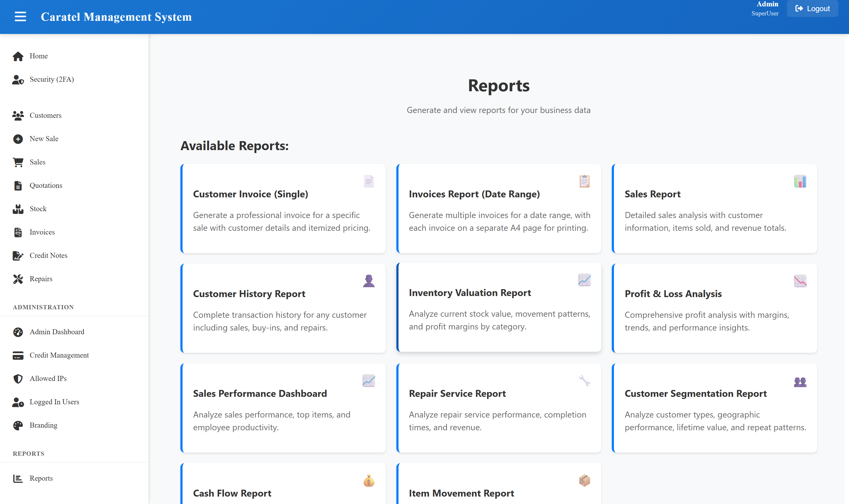849x504 pixels.
Task: Click the wrench icon on Repair Service card
Action: pos(584,381)
